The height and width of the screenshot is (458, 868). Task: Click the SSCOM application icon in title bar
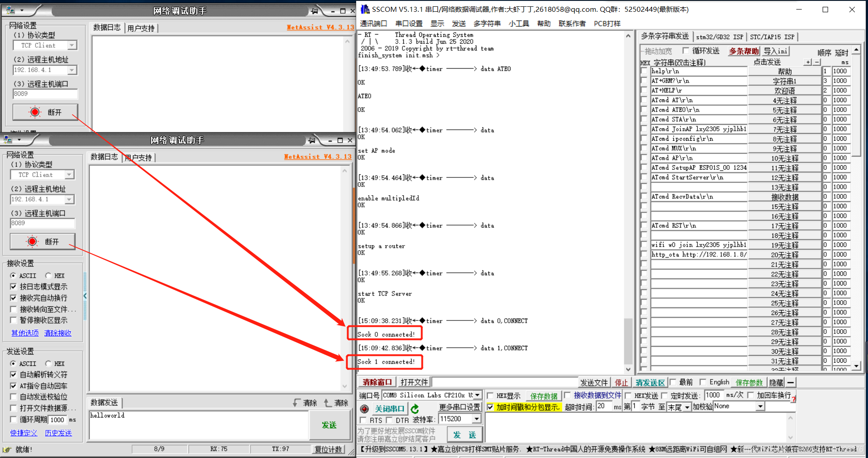point(365,9)
